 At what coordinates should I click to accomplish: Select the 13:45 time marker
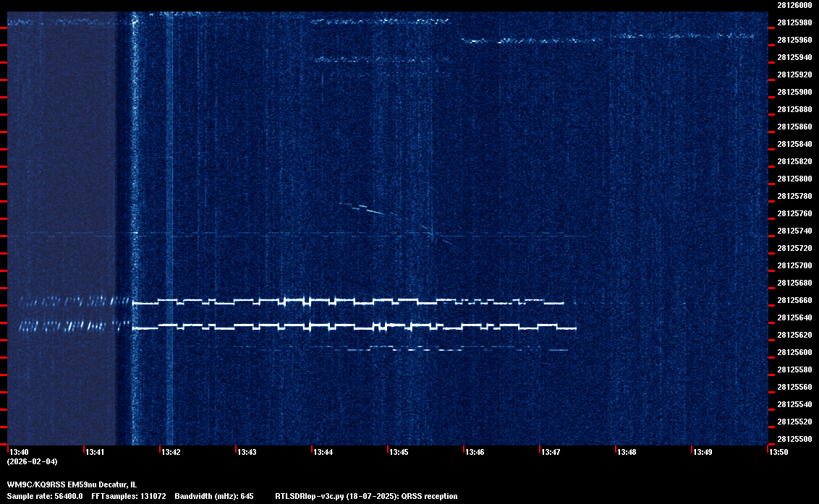399,453
